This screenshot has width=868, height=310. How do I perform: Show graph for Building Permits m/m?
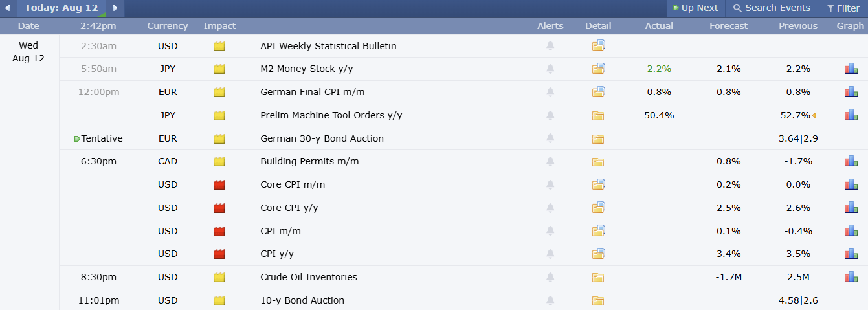851,161
